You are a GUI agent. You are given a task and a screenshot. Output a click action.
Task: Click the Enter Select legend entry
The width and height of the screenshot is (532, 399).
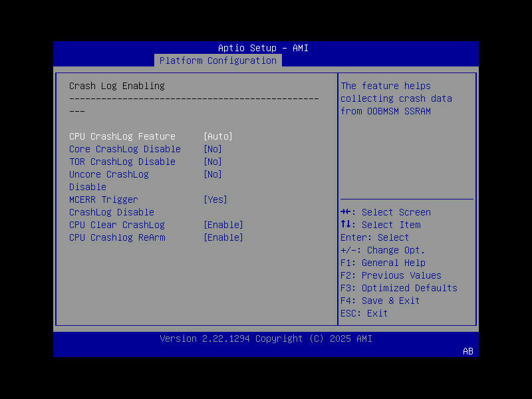(372, 237)
